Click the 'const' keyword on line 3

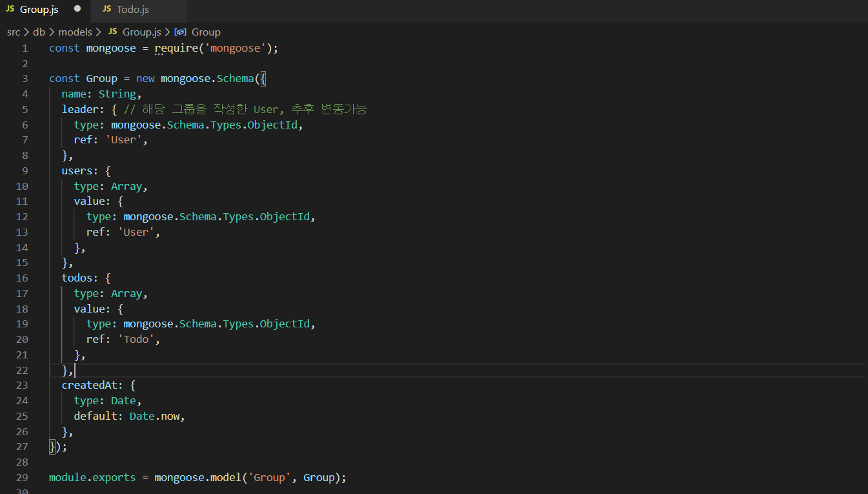point(65,78)
